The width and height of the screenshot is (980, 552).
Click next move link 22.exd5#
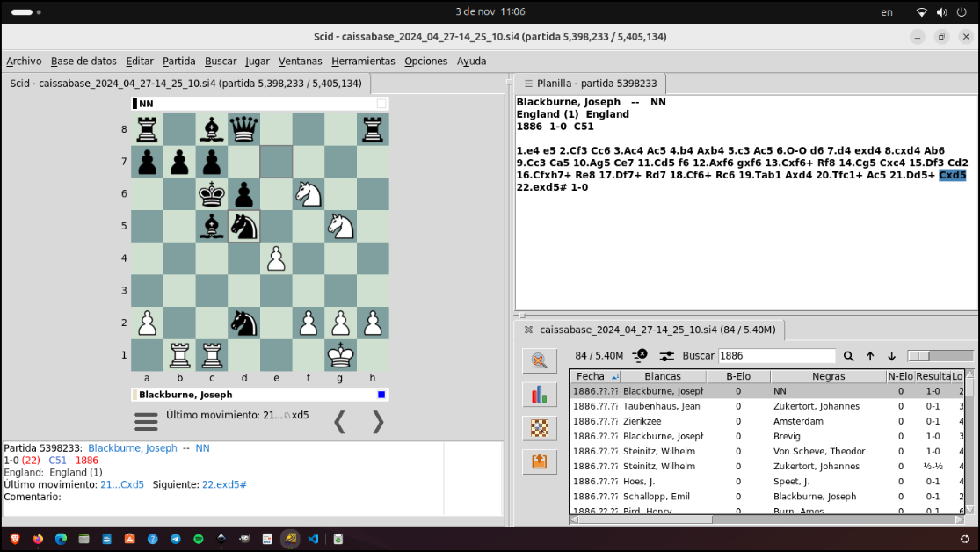(x=224, y=484)
